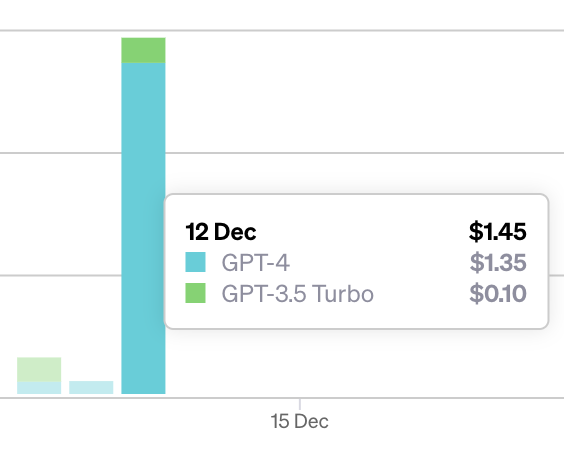
Task: Click the $1.35 GPT-4 cost value
Action: pyautogui.click(x=498, y=263)
